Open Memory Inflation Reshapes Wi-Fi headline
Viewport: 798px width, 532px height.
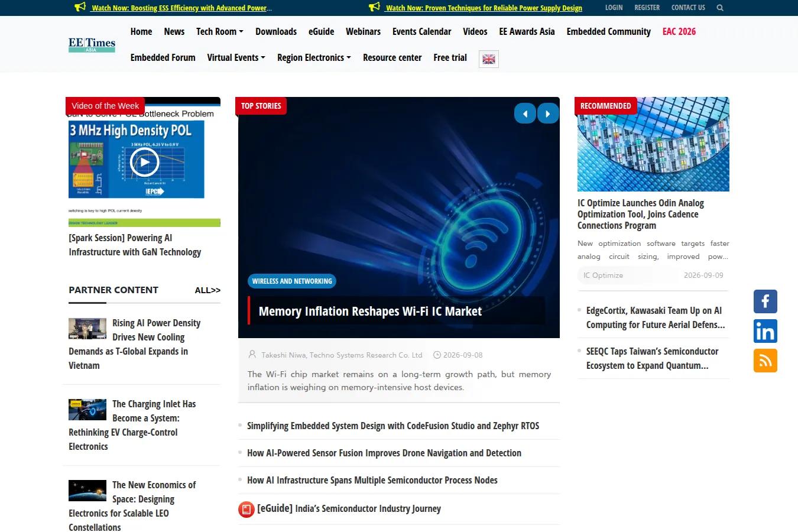pos(370,312)
